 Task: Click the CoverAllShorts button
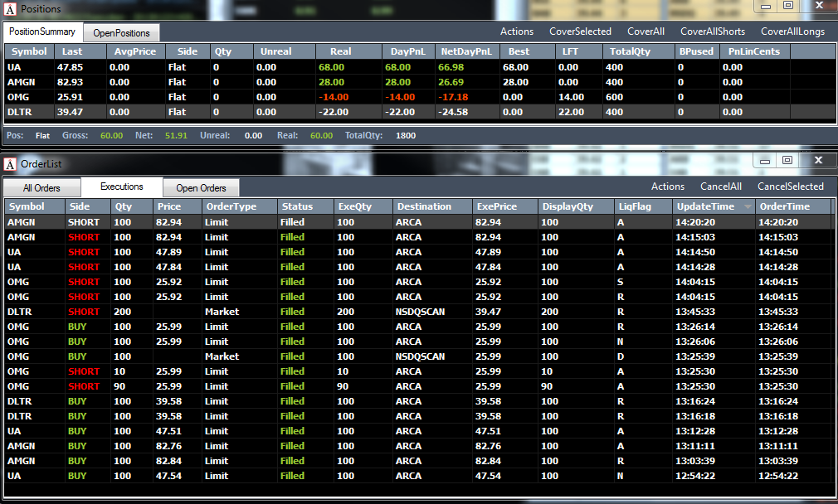click(713, 31)
